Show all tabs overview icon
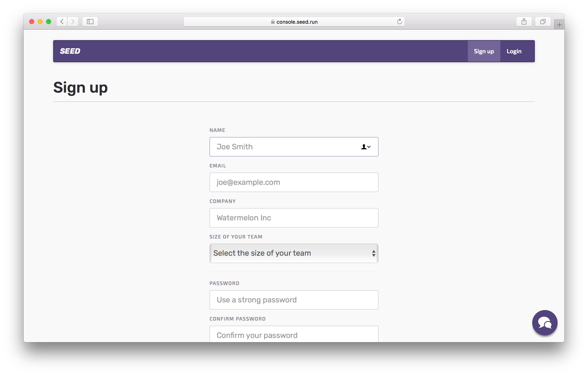This screenshot has width=588, height=376. (x=543, y=22)
